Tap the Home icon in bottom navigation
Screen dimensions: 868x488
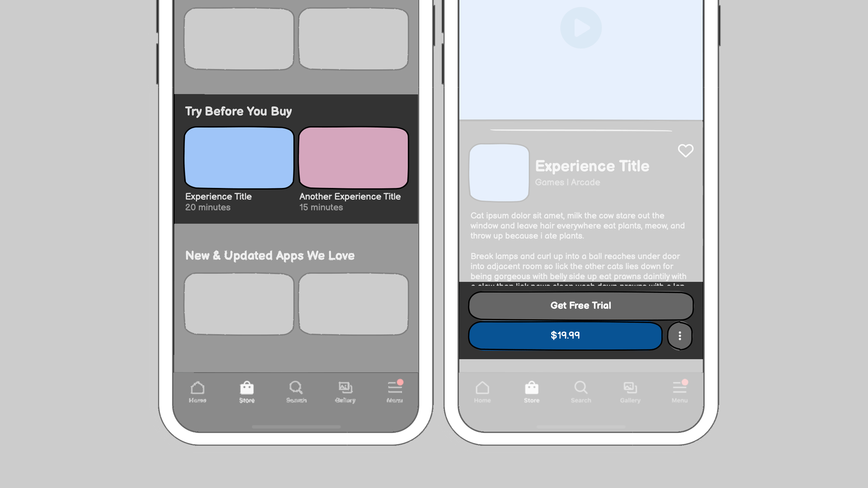197,391
